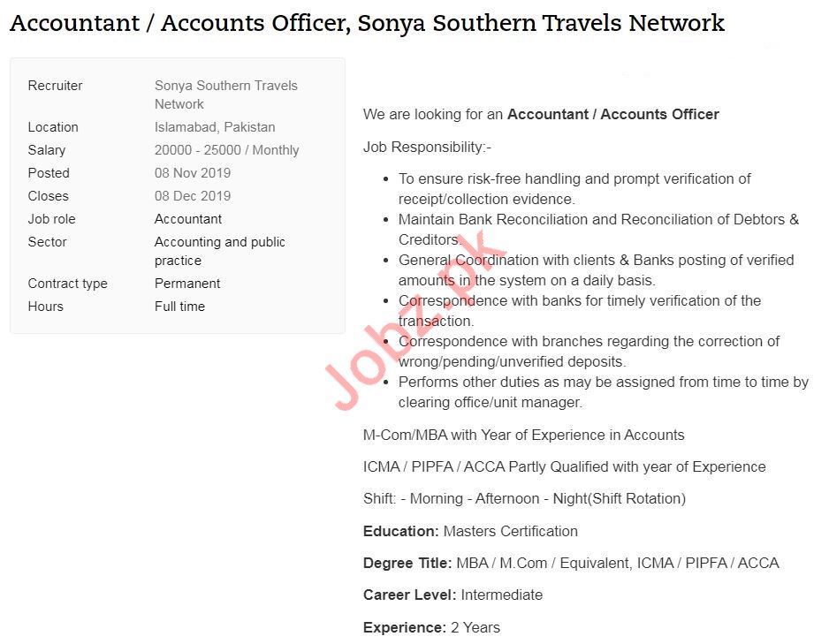
Task: Open the Accounting and public practice sector
Action: coord(219,251)
